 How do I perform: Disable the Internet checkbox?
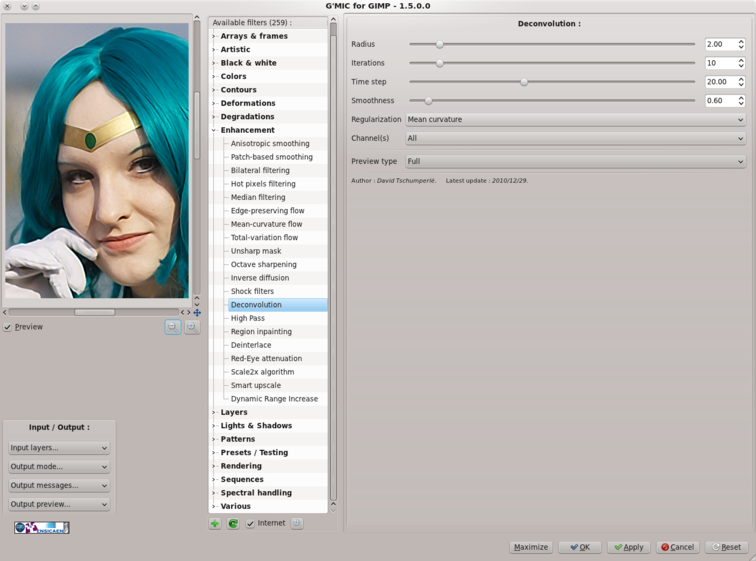pos(250,523)
